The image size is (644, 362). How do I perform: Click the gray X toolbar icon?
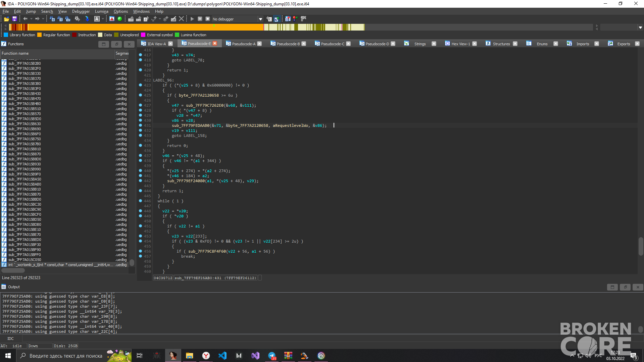pos(181,19)
